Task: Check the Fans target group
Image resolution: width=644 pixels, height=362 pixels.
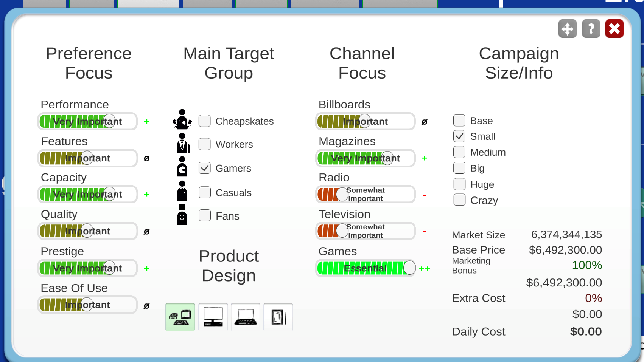Action: [x=205, y=215]
